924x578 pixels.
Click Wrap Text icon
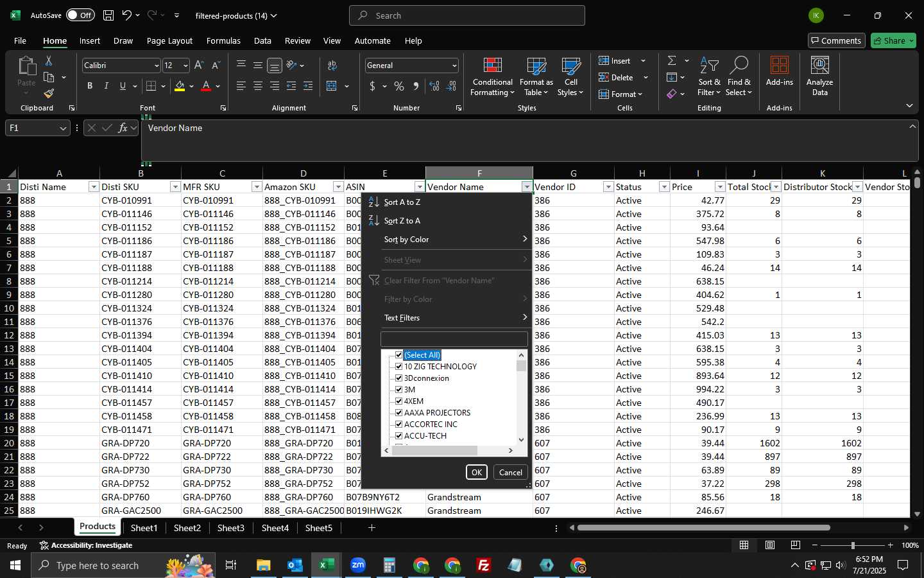332,66
